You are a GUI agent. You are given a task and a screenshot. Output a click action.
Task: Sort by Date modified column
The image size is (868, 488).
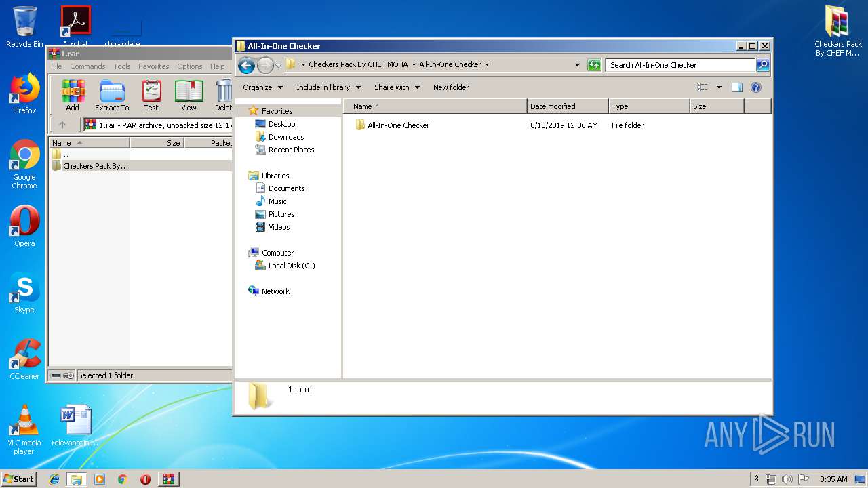[x=568, y=106]
